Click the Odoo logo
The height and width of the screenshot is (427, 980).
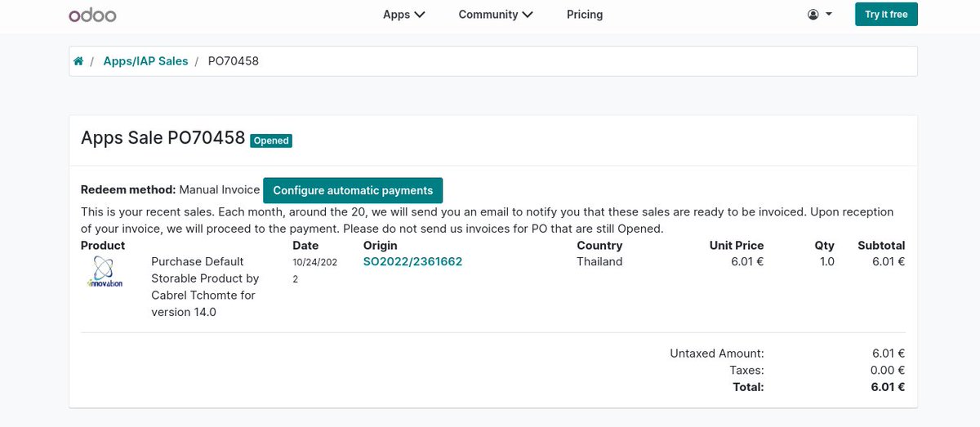(92, 15)
